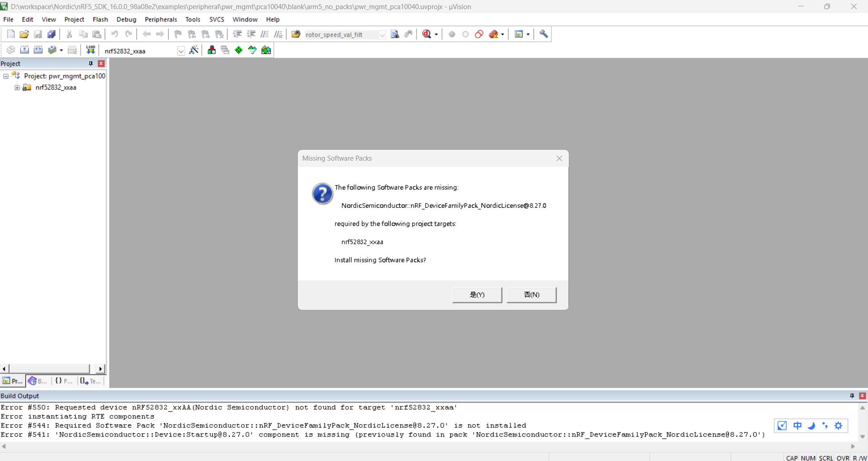Toggle IME moon half-width icon

pyautogui.click(x=811, y=426)
